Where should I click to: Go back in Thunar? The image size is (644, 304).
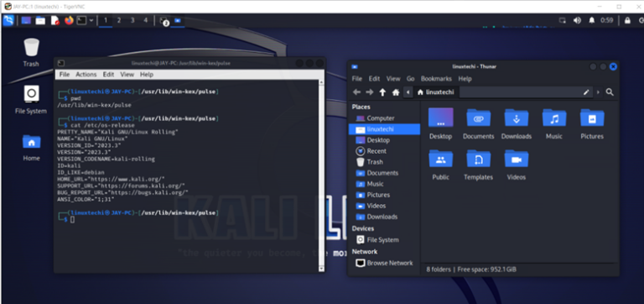coord(356,92)
